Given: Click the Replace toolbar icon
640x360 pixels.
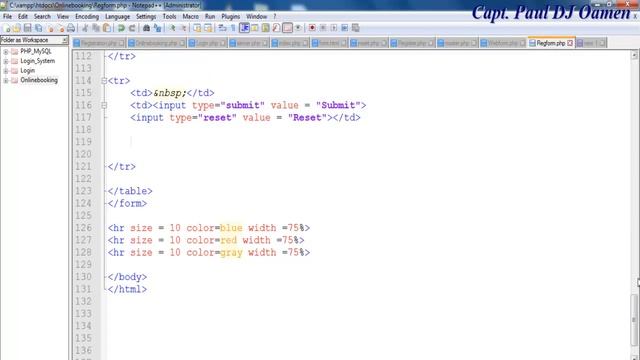Looking at the screenshot, I should [157, 28].
